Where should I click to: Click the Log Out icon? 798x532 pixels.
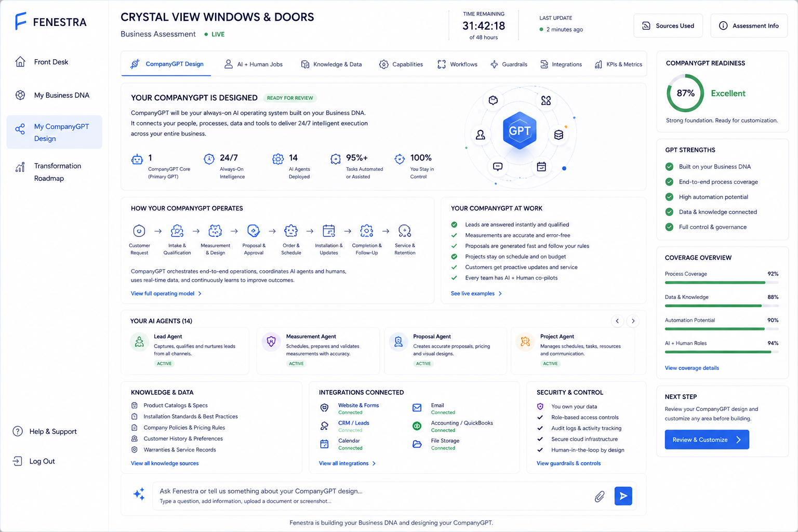tap(18, 461)
